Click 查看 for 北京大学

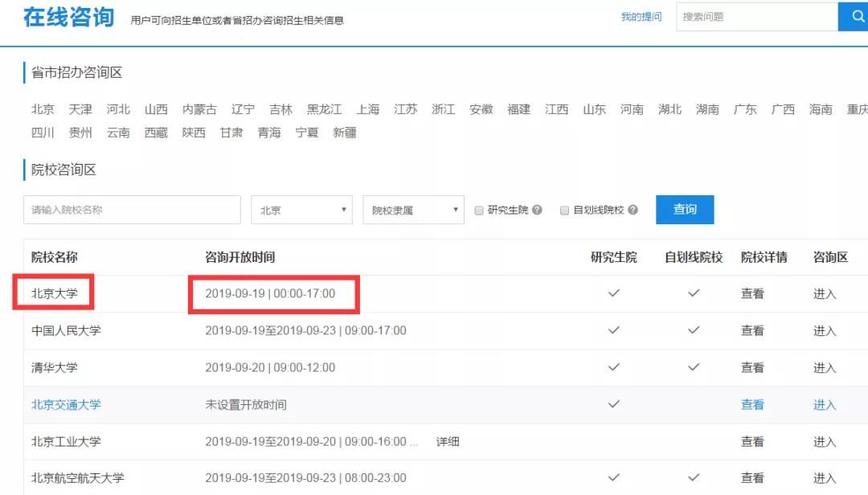[752, 293]
